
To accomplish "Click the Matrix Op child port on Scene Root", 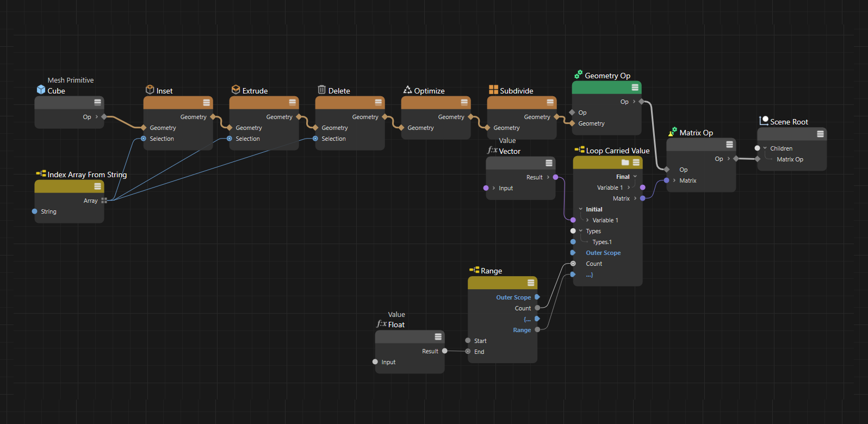I will [758, 159].
